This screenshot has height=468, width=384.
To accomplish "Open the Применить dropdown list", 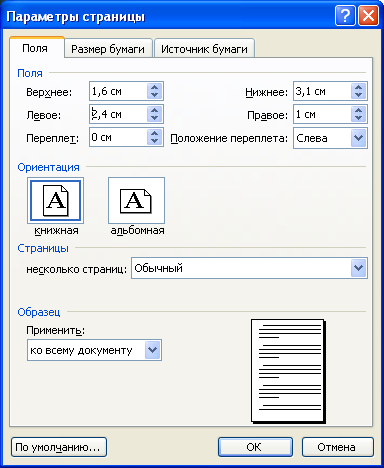I will click(153, 350).
